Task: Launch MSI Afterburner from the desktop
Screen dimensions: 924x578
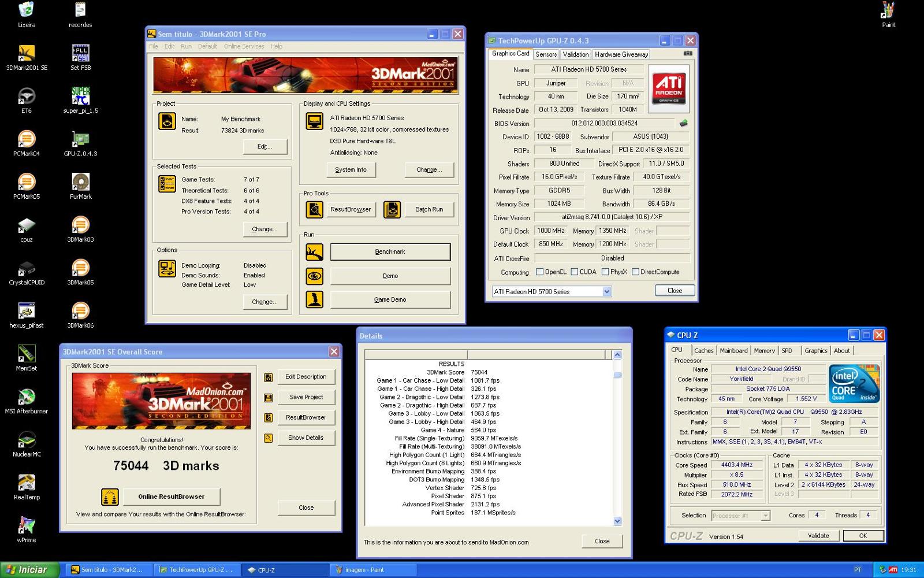Action: tap(27, 402)
